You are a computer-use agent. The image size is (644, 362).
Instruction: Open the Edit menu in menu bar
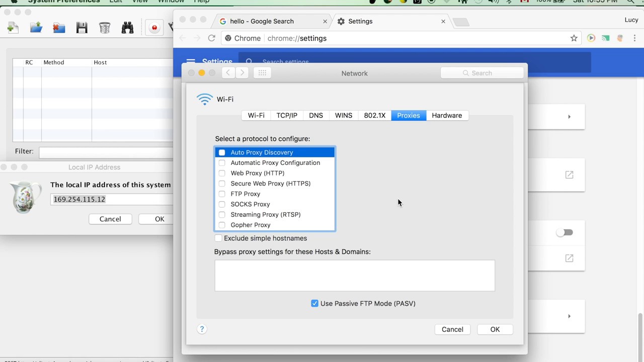pyautogui.click(x=116, y=2)
